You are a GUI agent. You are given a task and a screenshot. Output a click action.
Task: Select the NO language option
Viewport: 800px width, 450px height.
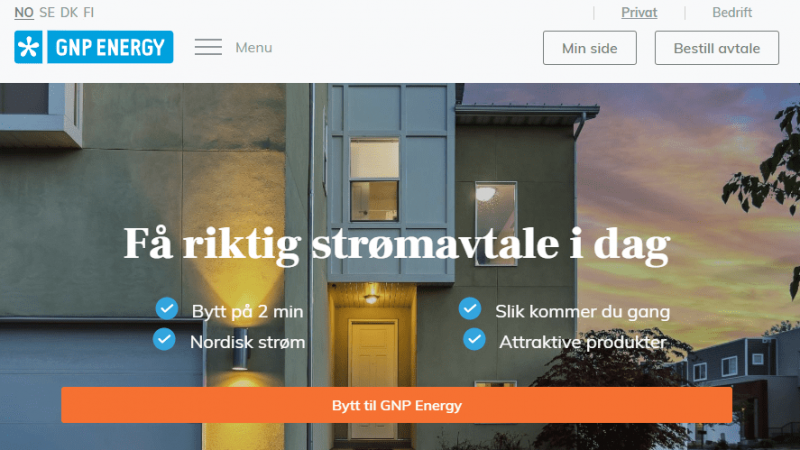(x=24, y=13)
